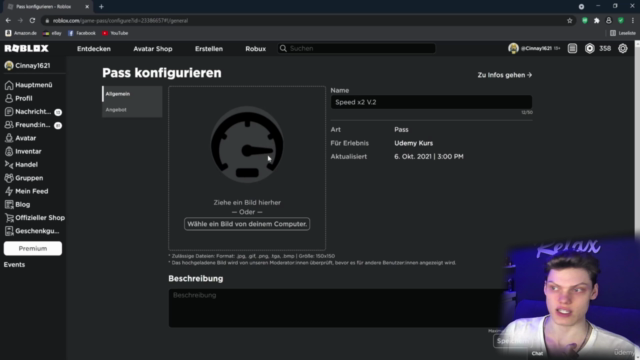This screenshot has height=360, width=640.
Task: Follow 'Zu Infos gehen' link
Action: pos(505,75)
